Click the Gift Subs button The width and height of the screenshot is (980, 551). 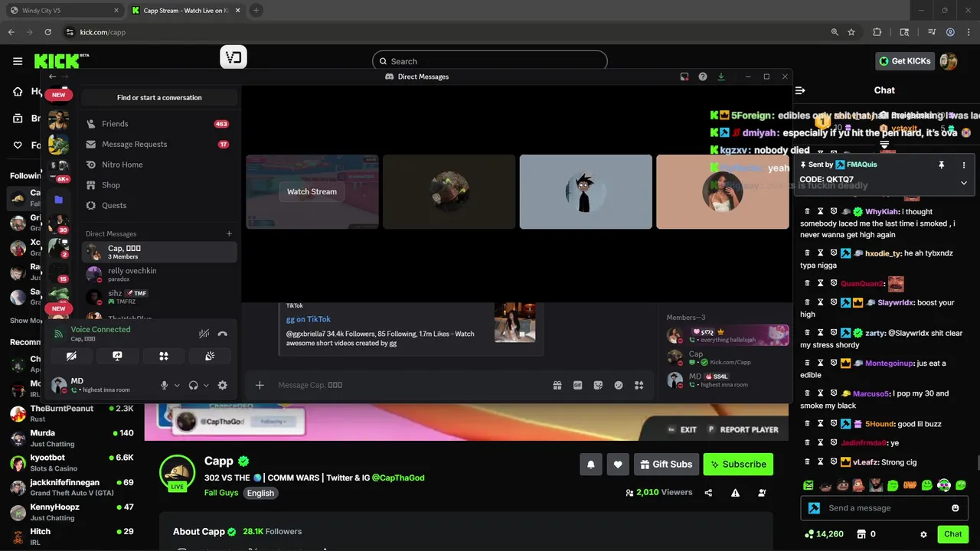[665, 464]
